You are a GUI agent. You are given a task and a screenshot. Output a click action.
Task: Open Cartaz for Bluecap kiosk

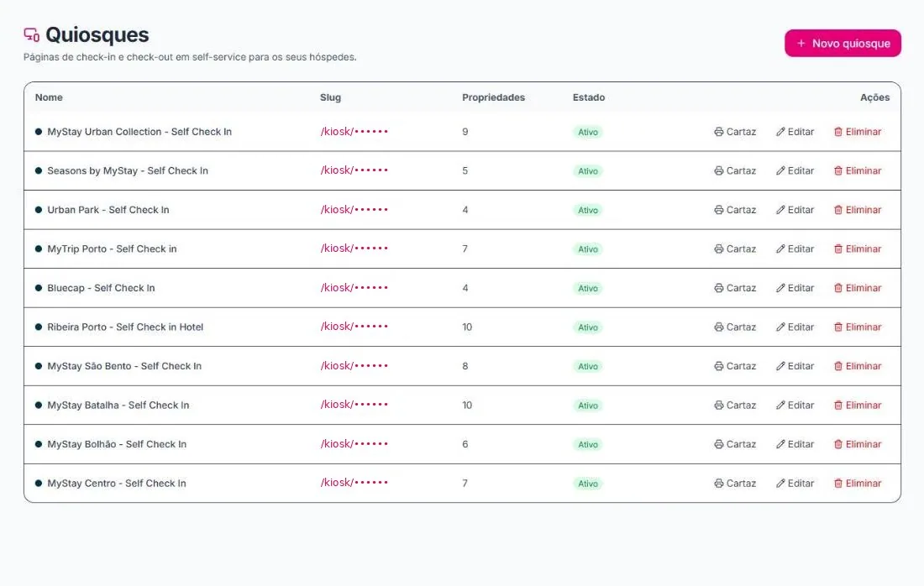click(x=735, y=288)
